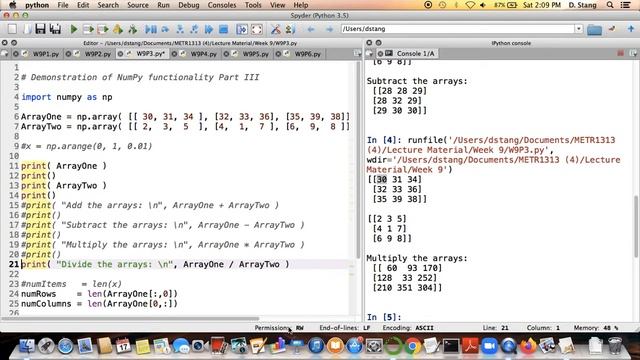The height and width of the screenshot is (360, 640).
Task: Open the Debug menu
Action: (189, 5)
